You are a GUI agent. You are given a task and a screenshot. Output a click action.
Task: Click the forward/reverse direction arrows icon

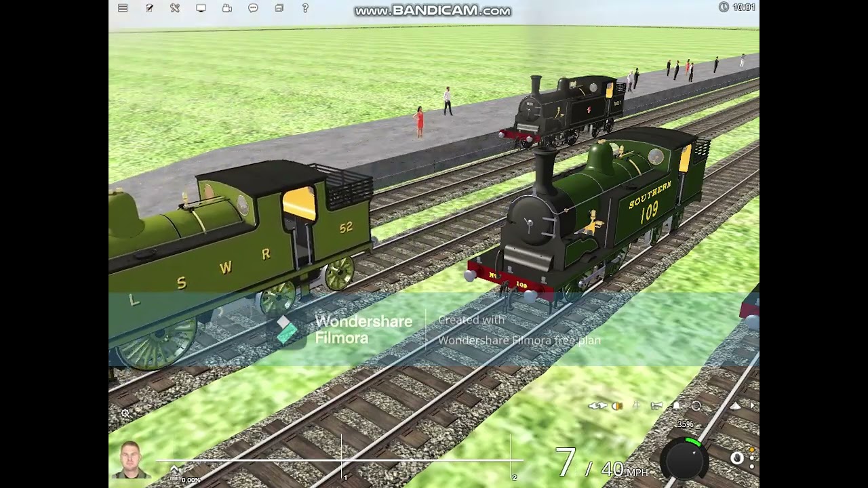click(597, 406)
